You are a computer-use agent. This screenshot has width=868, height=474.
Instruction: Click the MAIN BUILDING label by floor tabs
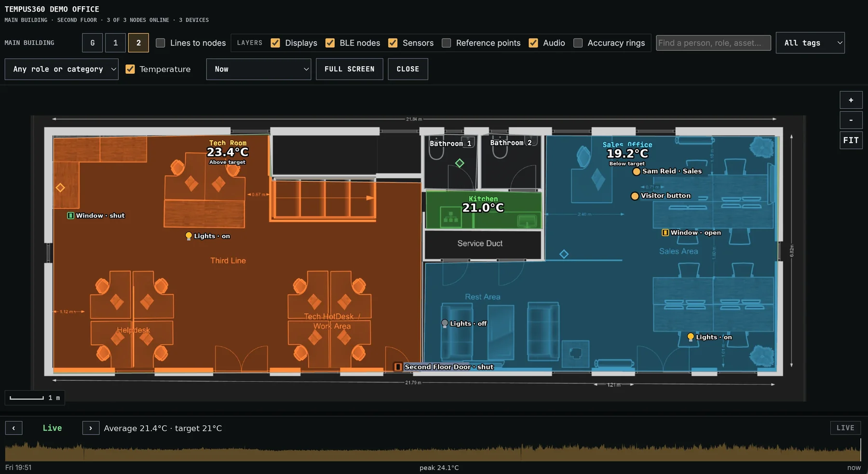pyautogui.click(x=29, y=43)
